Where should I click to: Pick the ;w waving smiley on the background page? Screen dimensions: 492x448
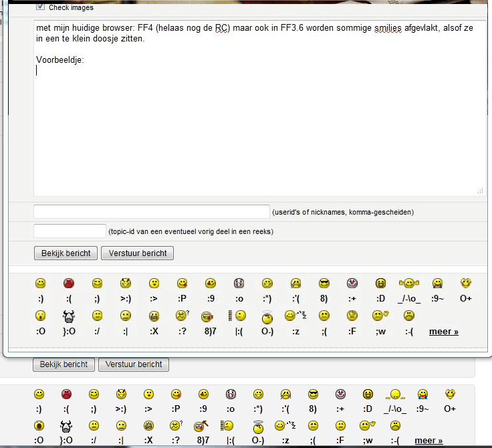coord(367,426)
